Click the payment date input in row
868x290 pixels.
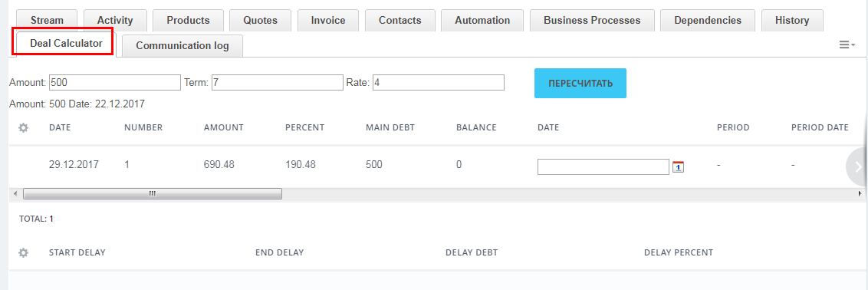[603, 166]
